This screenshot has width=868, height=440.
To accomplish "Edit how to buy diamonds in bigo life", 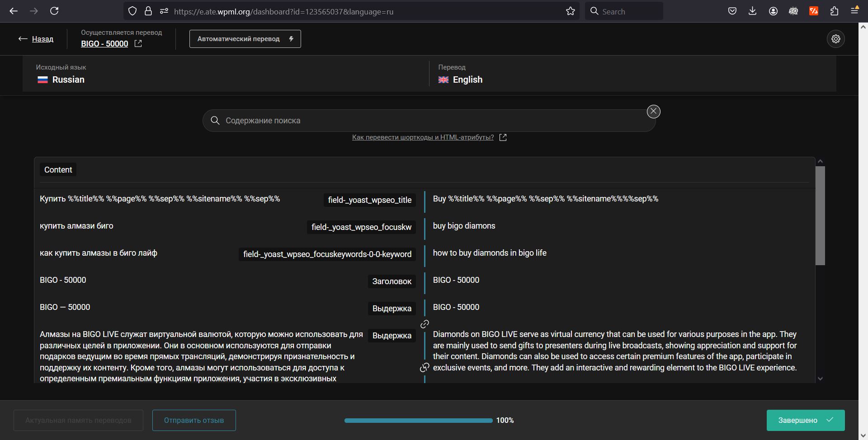I will [490, 253].
